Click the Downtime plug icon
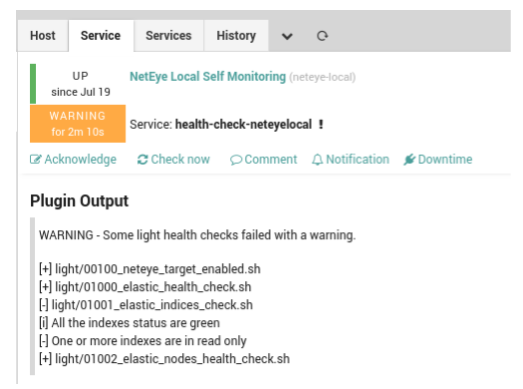The width and height of the screenshot is (523, 389). pyautogui.click(x=409, y=159)
